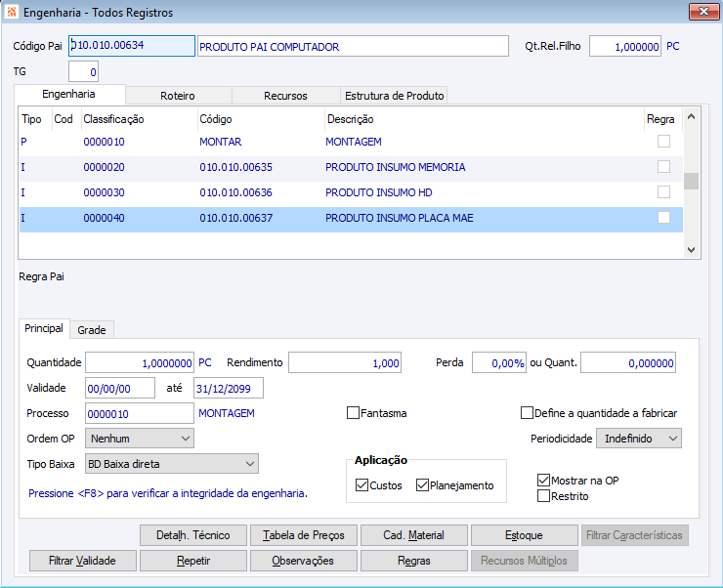Image resolution: width=723 pixels, height=588 pixels.
Task: Select the PRODUTO INSUMO MEMORIA row
Action: 395,167
